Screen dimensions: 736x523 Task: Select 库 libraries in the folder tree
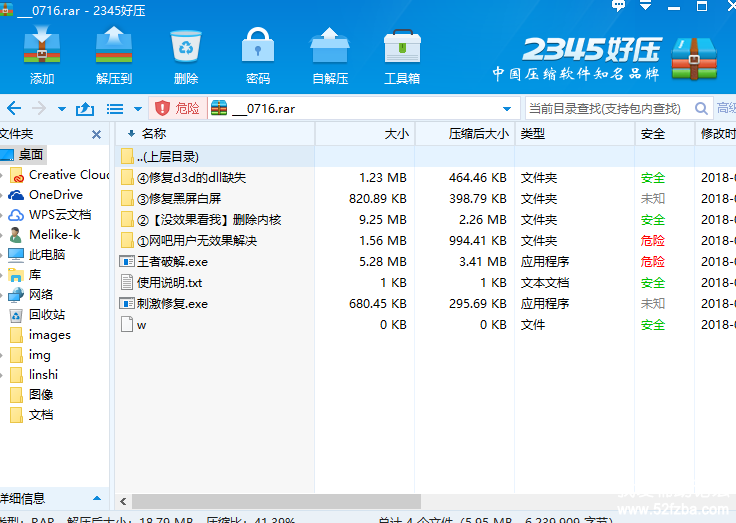click(25, 275)
